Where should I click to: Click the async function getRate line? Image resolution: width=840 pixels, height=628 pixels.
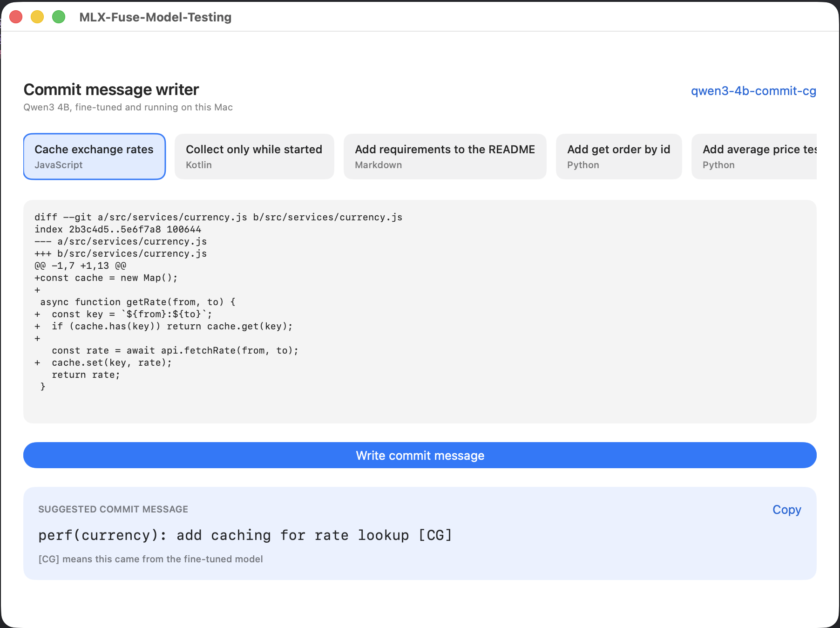coord(138,302)
